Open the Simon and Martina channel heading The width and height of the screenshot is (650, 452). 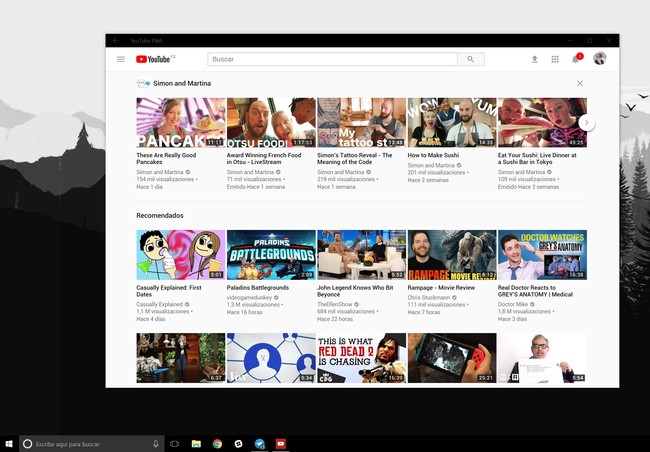(181, 83)
